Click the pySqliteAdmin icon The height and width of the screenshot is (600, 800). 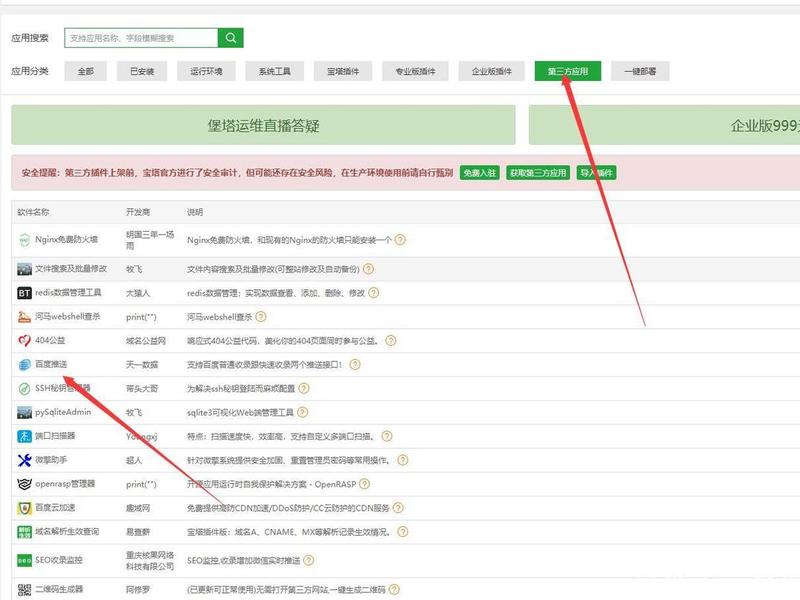pyautogui.click(x=24, y=412)
